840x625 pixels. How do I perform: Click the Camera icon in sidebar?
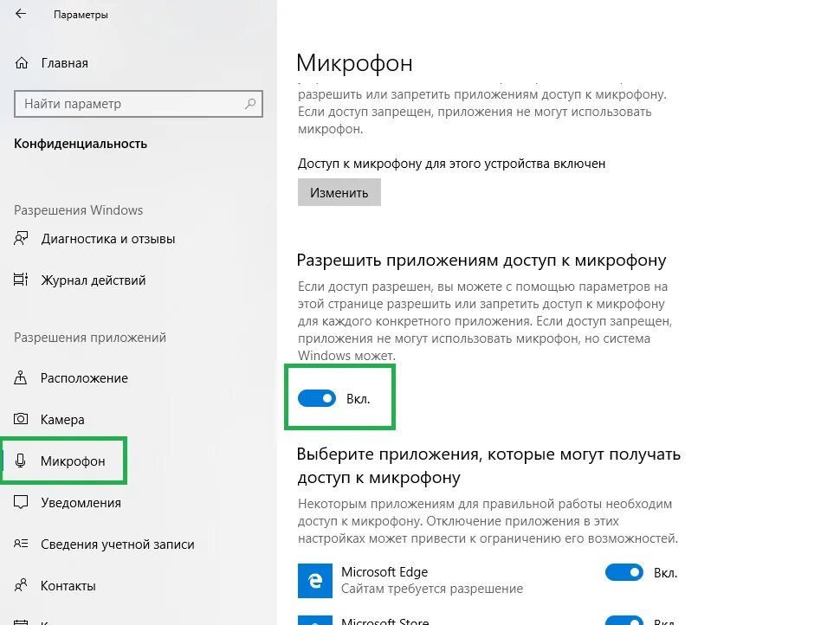click(x=21, y=419)
